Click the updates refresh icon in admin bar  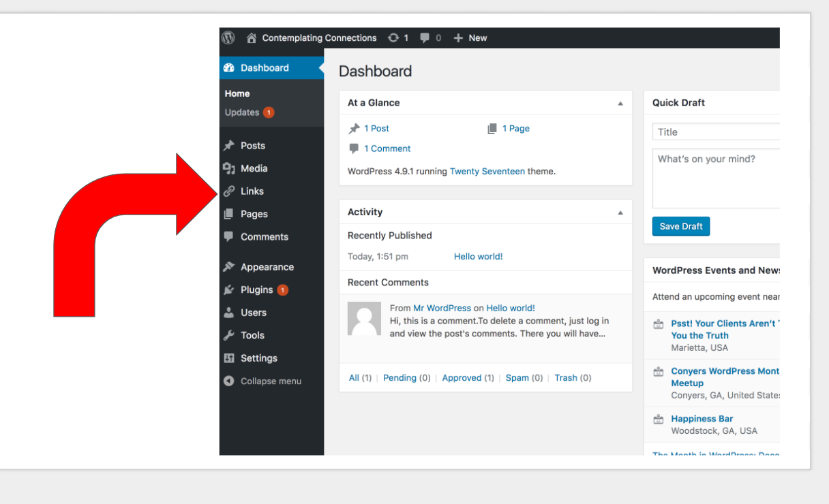[393, 38]
